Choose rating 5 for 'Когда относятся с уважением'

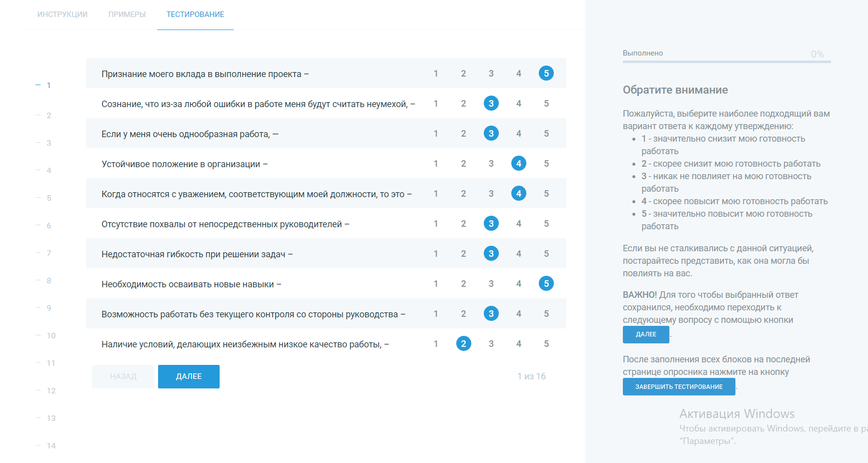coord(546,194)
